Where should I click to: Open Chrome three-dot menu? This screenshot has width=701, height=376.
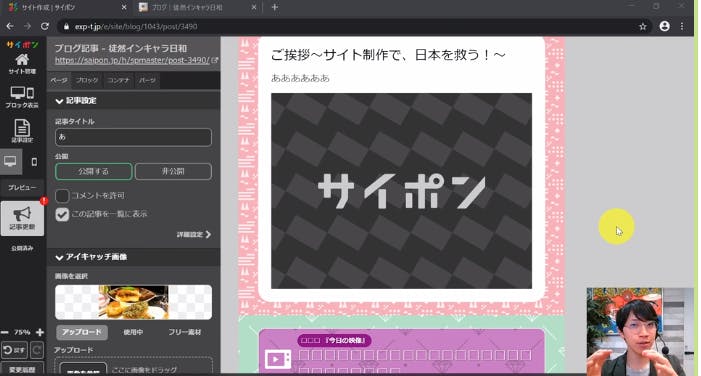click(682, 26)
